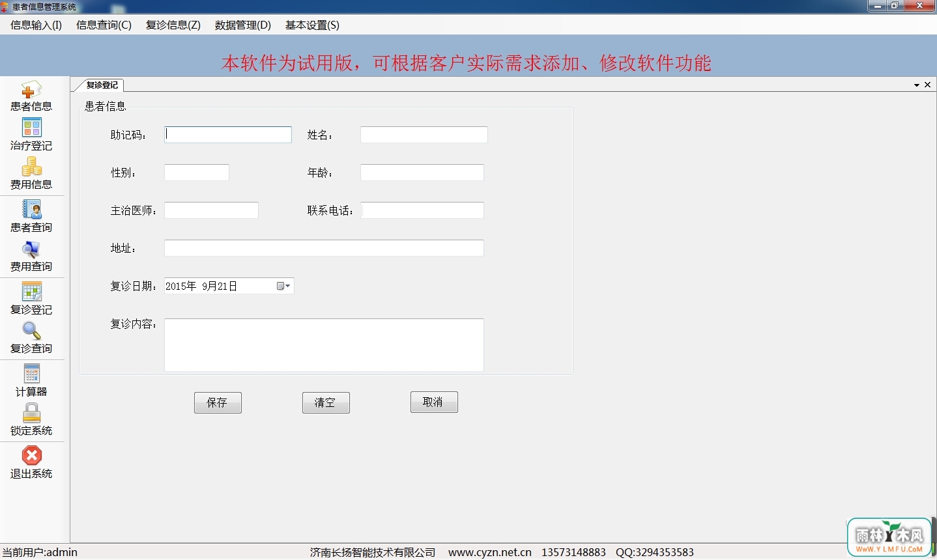
Task: Open the 信息输入(I) menu
Action: [x=36, y=25]
